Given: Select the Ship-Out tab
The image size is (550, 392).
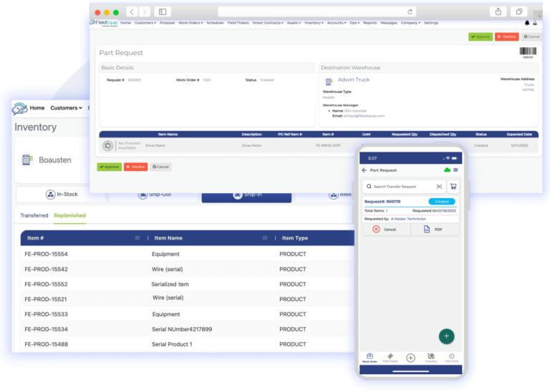Looking at the screenshot, I should (154, 197).
